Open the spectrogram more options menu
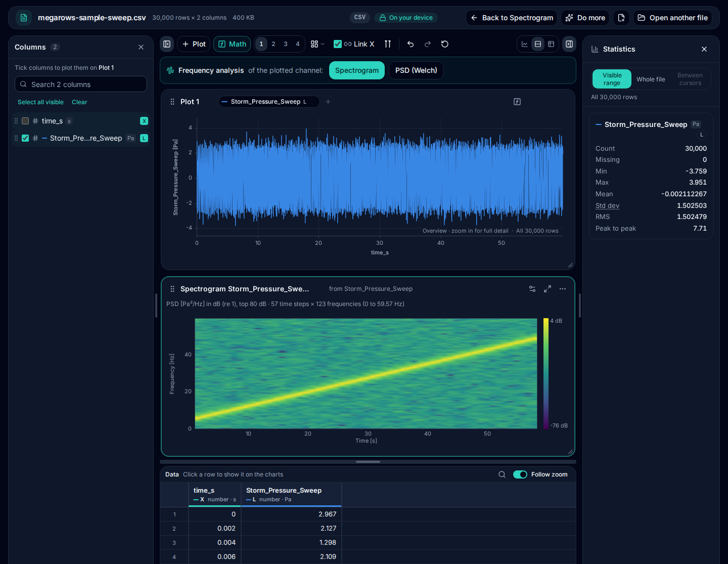This screenshot has height=564, width=728. click(x=563, y=289)
